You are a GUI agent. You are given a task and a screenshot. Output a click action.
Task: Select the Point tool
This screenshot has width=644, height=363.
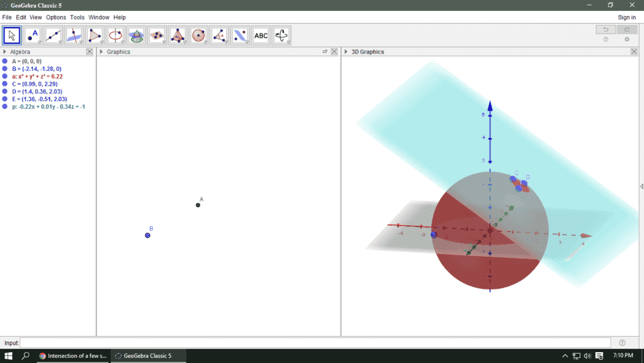(33, 35)
